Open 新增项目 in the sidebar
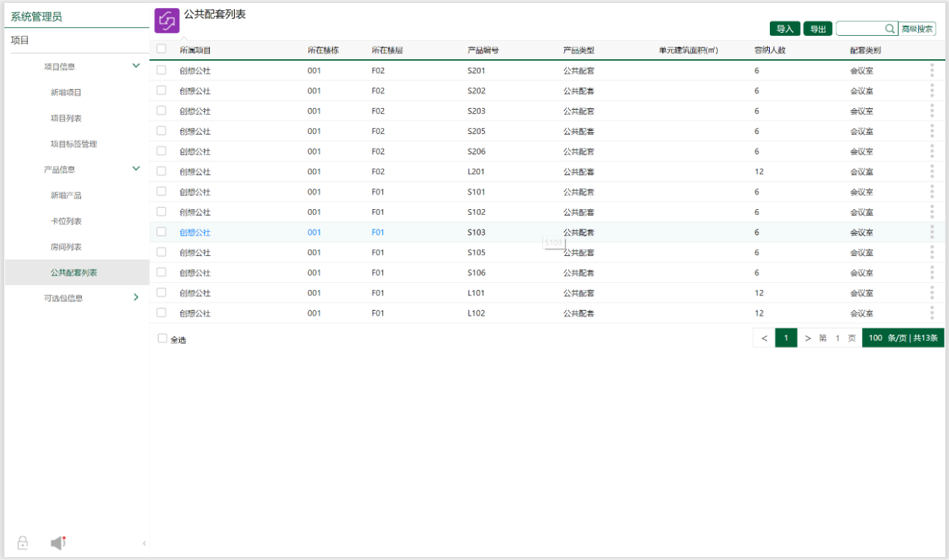The height and width of the screenshot is (560, 949). (x=66, y=92)
